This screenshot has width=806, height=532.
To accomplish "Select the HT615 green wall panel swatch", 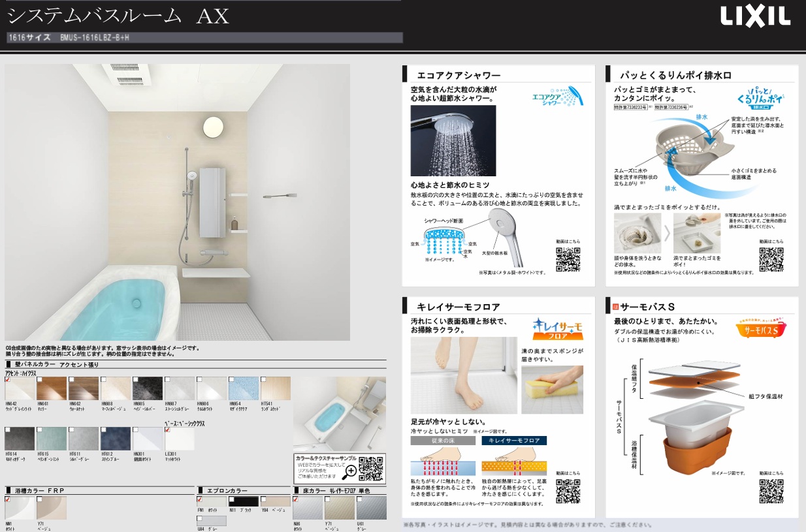I will [52, 439].
